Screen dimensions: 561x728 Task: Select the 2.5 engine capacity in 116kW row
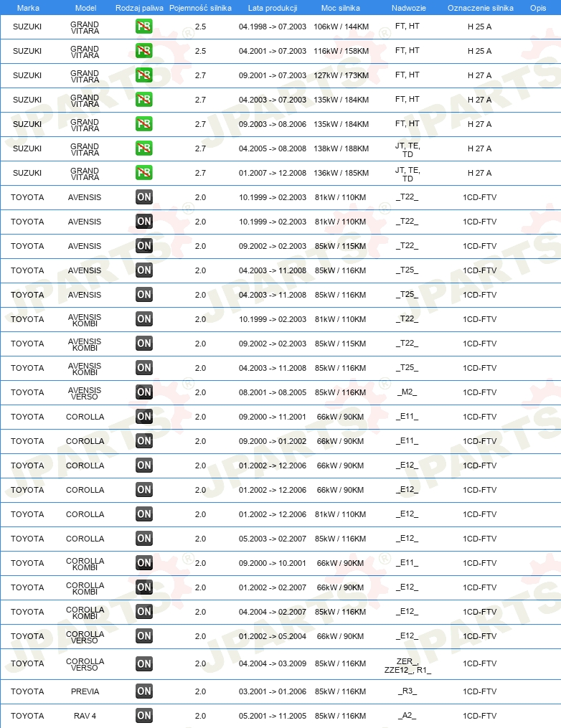(x=200, y=51)
